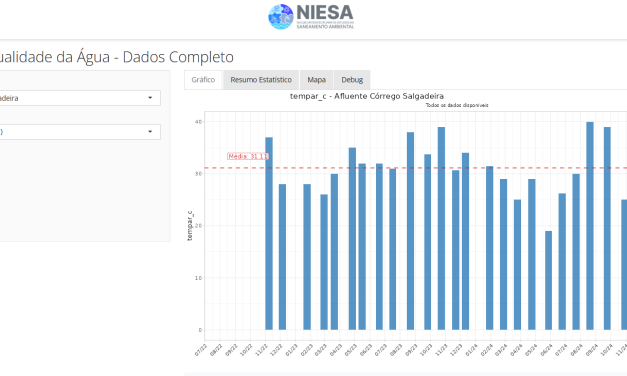
Task: Open the Resumo Estatístico tab
Action: [261, 80]
